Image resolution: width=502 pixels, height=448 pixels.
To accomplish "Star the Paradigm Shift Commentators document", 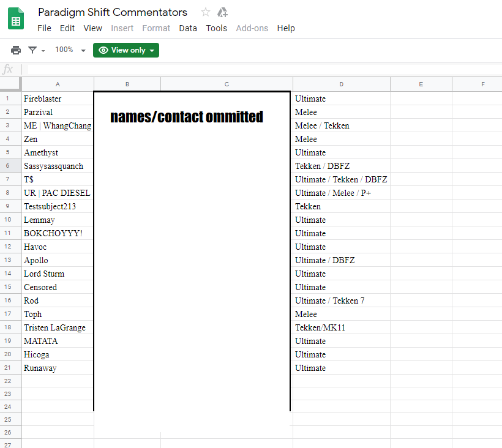I will pyautogui.click(x=206, y=12).
